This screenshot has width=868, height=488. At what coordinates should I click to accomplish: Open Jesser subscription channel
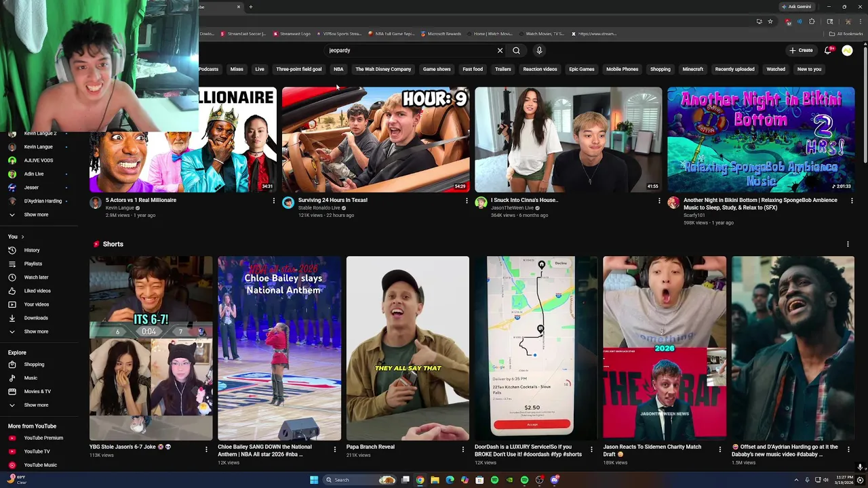coord(33,188)
